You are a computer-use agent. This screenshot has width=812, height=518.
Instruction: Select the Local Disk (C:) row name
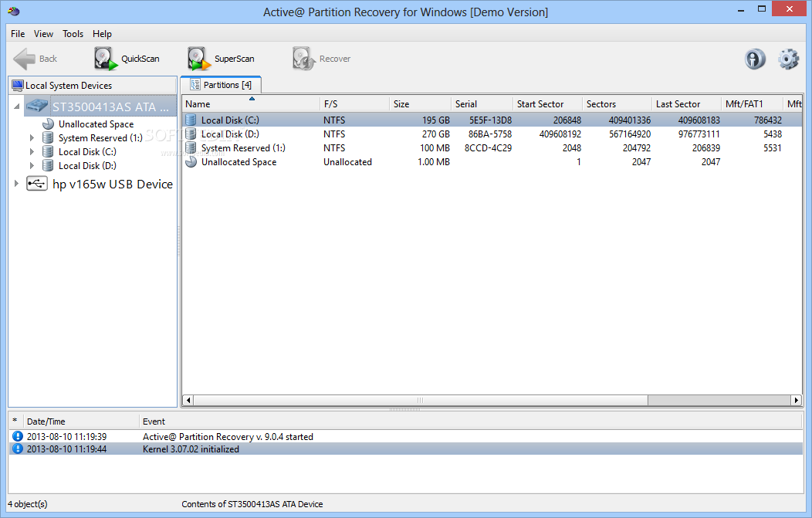(x=230, y=120)
